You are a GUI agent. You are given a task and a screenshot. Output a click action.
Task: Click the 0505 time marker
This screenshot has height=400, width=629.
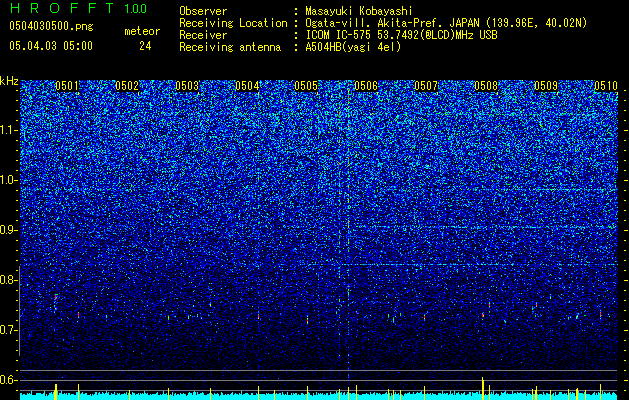pos(306,86)
